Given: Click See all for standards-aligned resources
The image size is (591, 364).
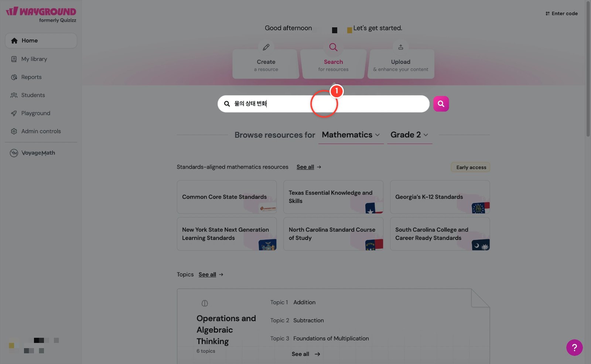Looking at the screenshot, I should (309, 167).
